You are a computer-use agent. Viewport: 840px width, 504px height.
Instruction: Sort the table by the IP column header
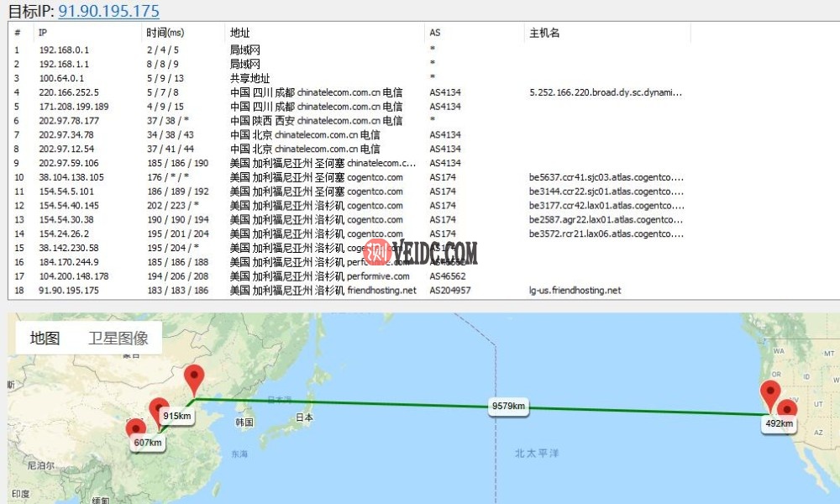pyautogui.click(x=38, y=33)
